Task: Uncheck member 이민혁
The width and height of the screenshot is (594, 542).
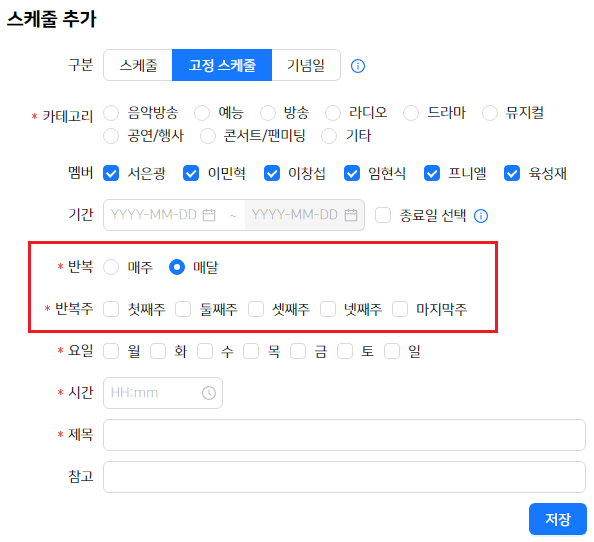Action: point(191,173)
